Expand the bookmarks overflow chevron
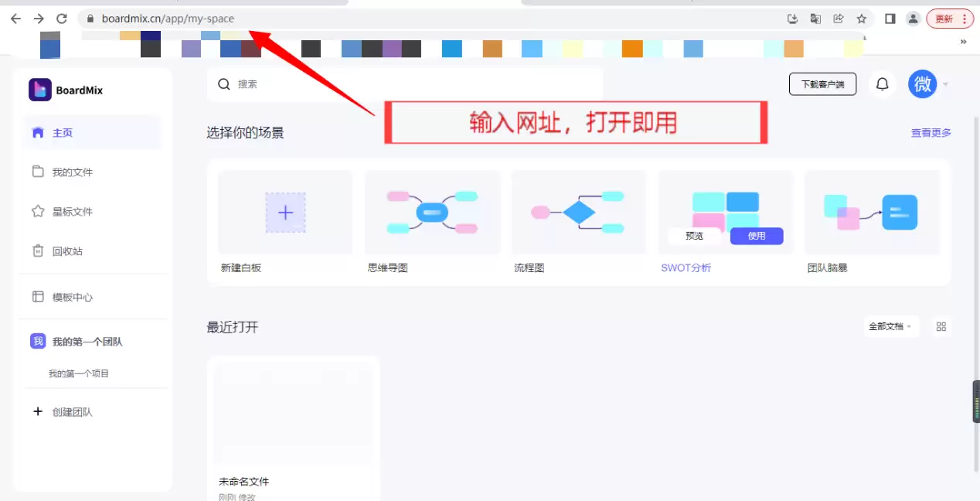980x501 pixels. (963, 42)
